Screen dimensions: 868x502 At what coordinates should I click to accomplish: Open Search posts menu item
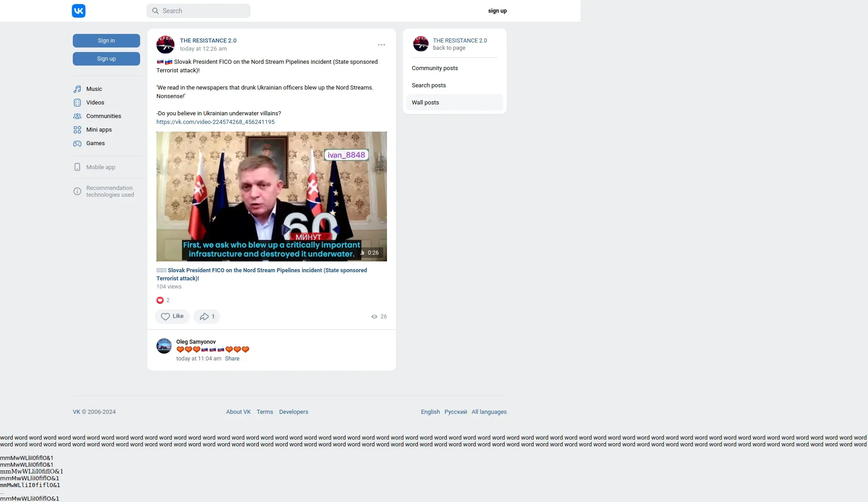point(429,85)
